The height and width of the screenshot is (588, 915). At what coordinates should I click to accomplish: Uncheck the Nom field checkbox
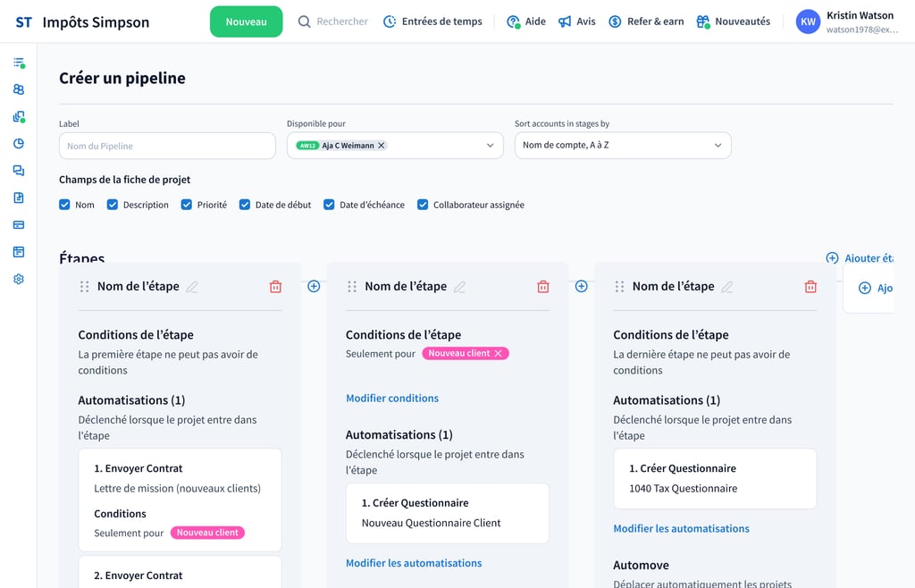(64, 205)
